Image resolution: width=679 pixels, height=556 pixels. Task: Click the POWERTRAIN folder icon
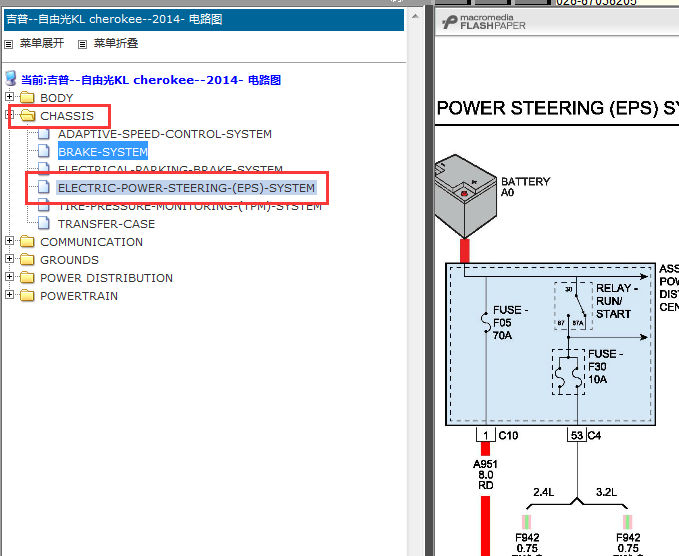coord(27,296)
